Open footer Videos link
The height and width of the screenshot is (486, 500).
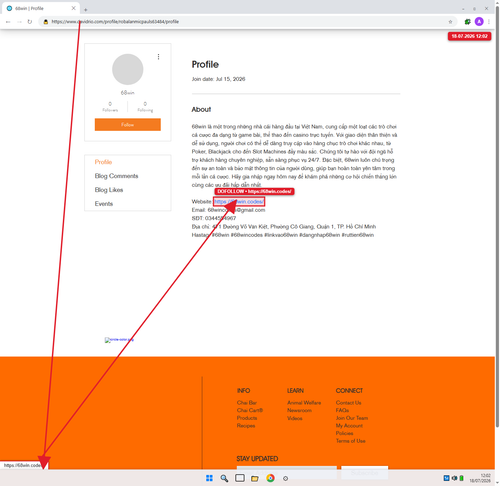[x=295, y=418]
